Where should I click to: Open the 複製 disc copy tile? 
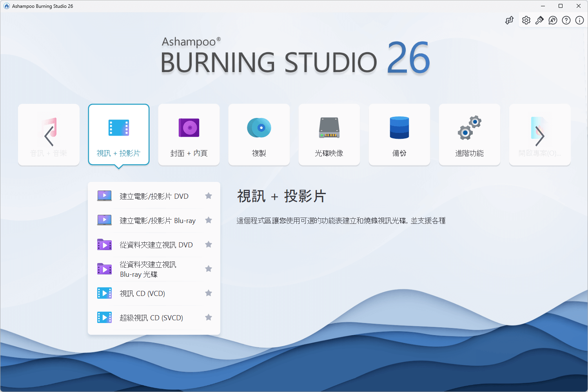point(259,134)
